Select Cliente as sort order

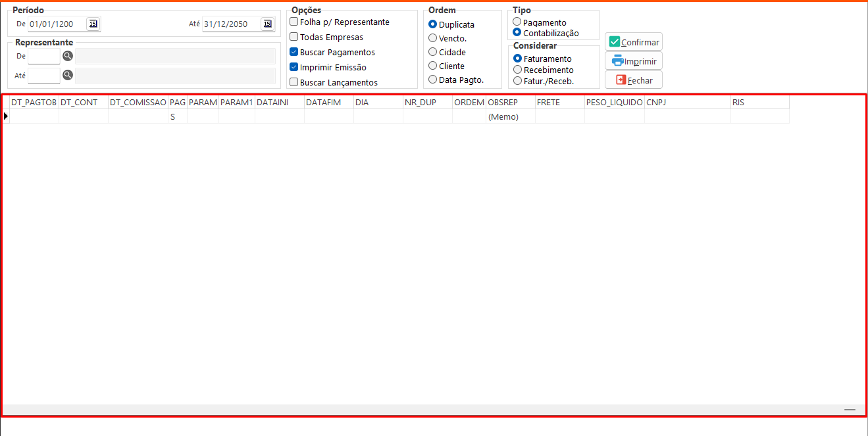(x=433, y=66)
